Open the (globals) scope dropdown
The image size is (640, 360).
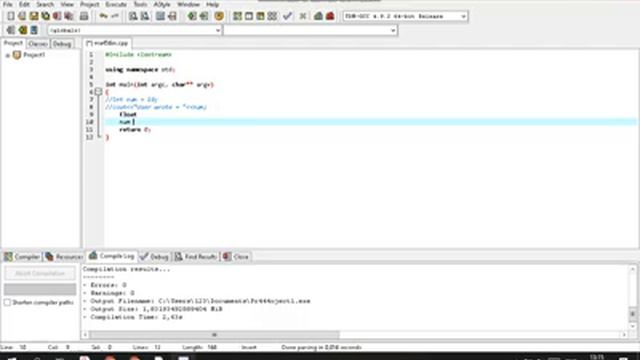pyautogui.click(x=218, y=30)
